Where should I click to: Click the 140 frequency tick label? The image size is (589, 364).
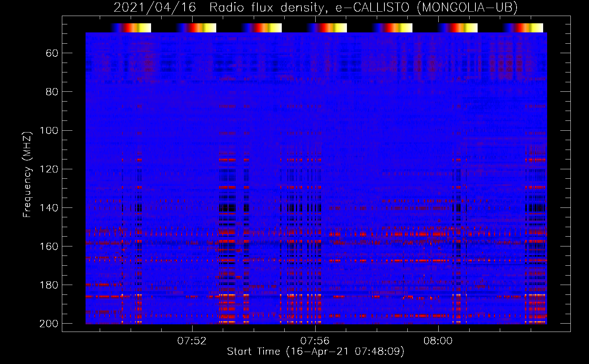point(49,208)
